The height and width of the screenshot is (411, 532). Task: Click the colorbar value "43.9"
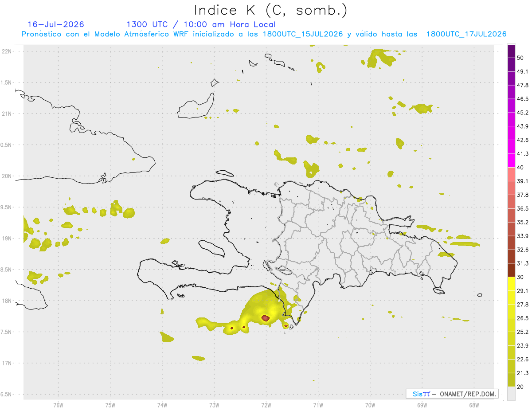pos(523,126)
